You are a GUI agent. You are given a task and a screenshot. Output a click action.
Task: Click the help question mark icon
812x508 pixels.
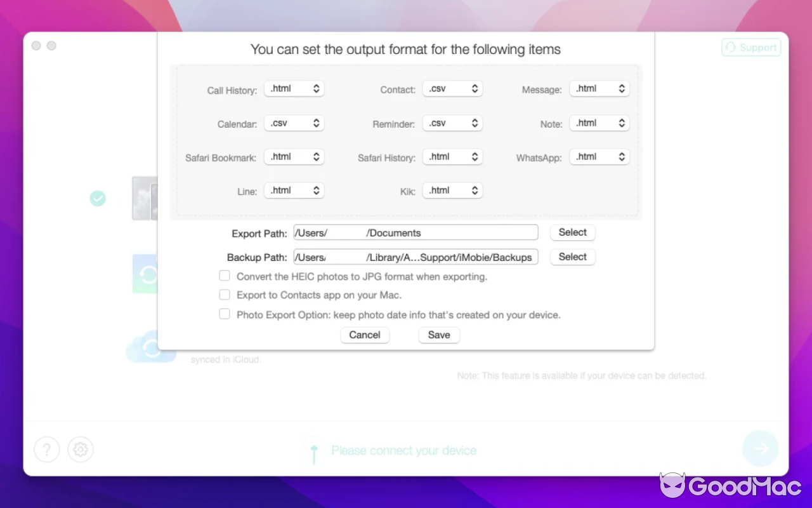[47, 450]
